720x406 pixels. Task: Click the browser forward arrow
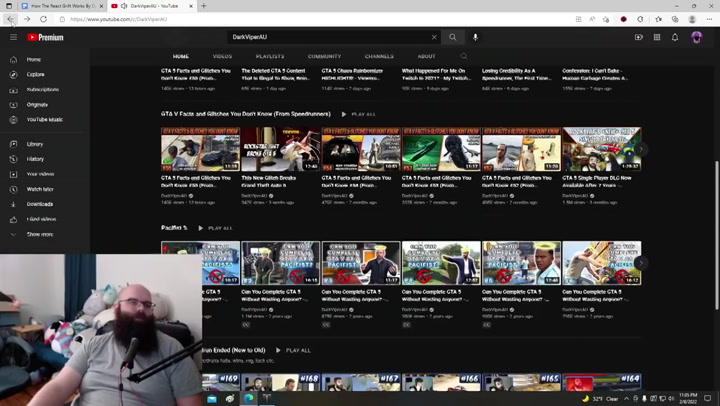[x=27, y=19]
